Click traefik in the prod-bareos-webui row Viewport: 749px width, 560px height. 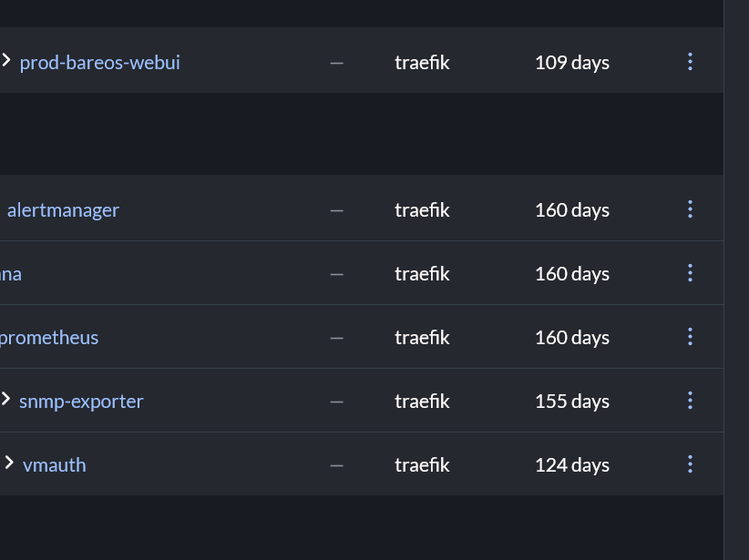point(422,62)
